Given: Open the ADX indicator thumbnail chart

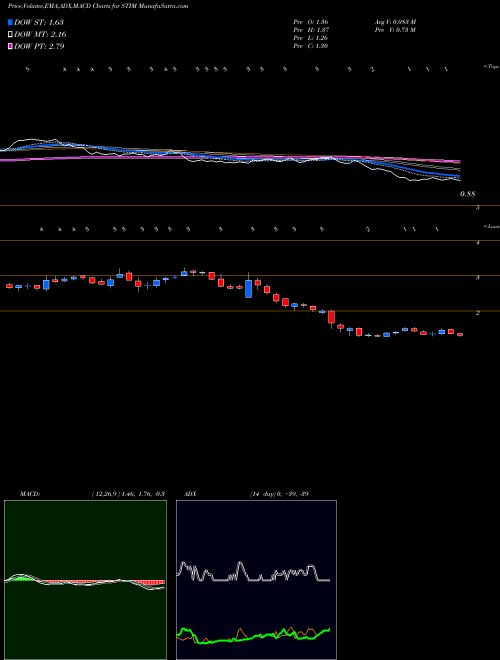Looking at the screenshot, I should click(256, 580).
